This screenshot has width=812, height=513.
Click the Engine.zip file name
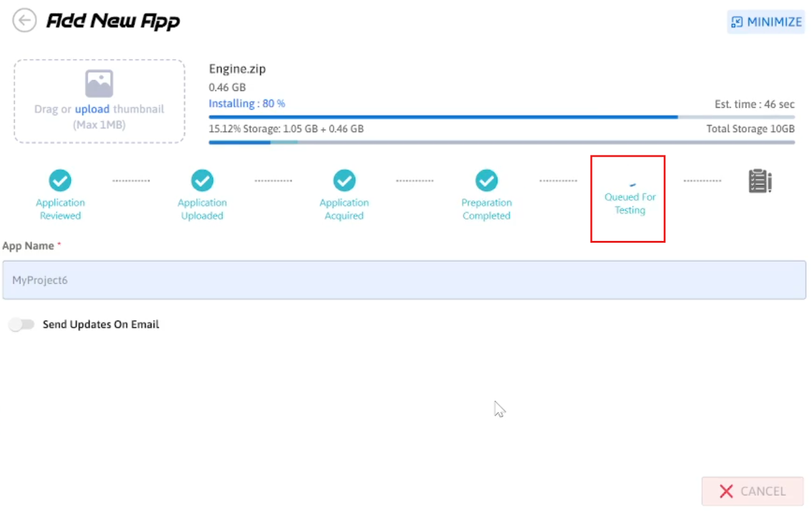pyautogui.click(x=237, y=69)
